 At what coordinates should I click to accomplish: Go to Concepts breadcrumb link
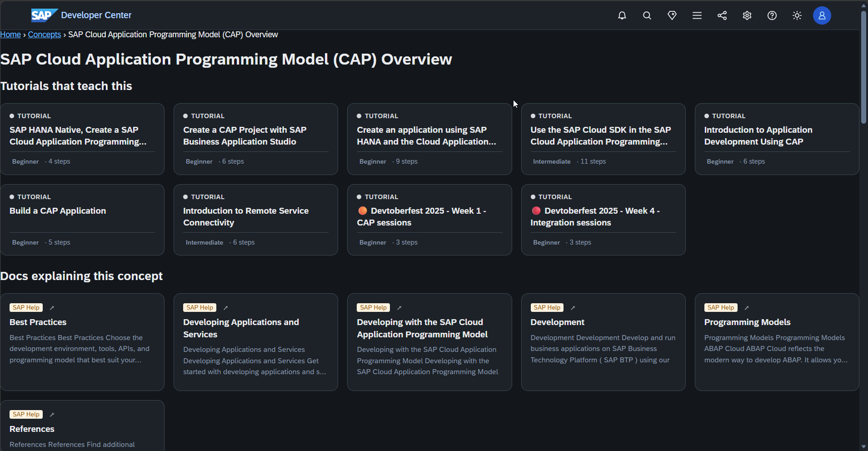[x=45, y=35]
